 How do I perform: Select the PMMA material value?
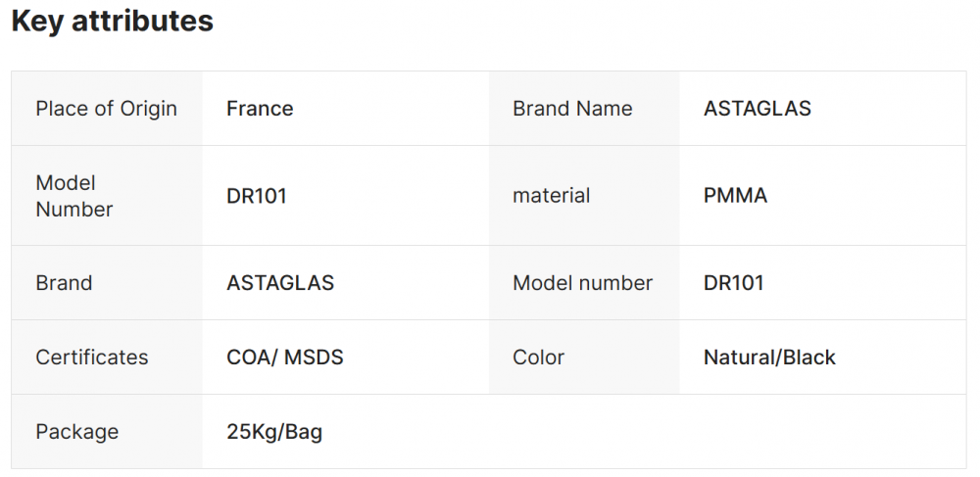735,196
